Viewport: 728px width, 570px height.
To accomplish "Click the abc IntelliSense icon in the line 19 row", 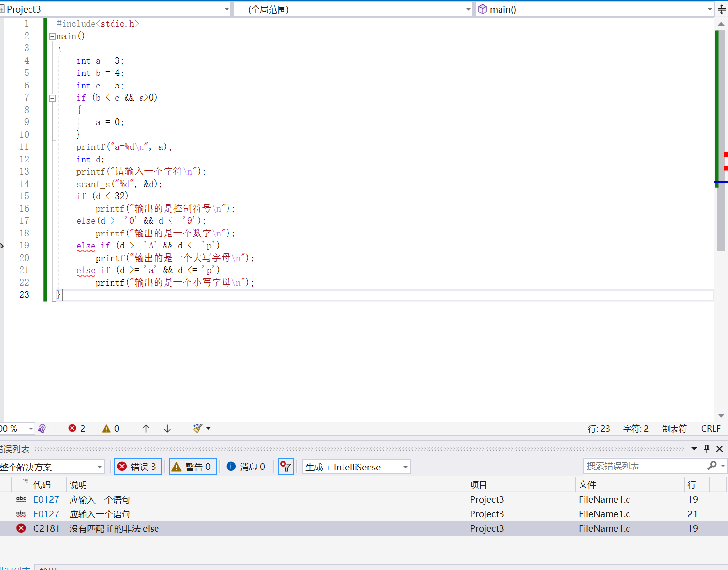I will (x=21, y=499).
